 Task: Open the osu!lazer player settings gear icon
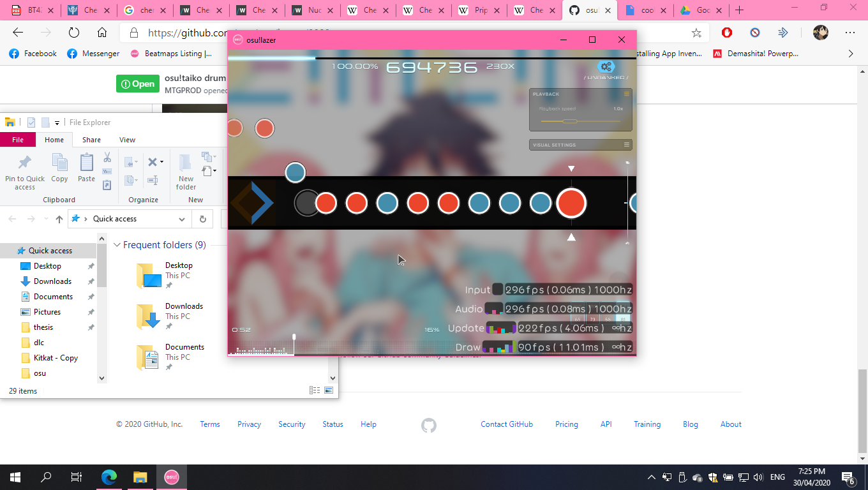(x=606, y=66)
